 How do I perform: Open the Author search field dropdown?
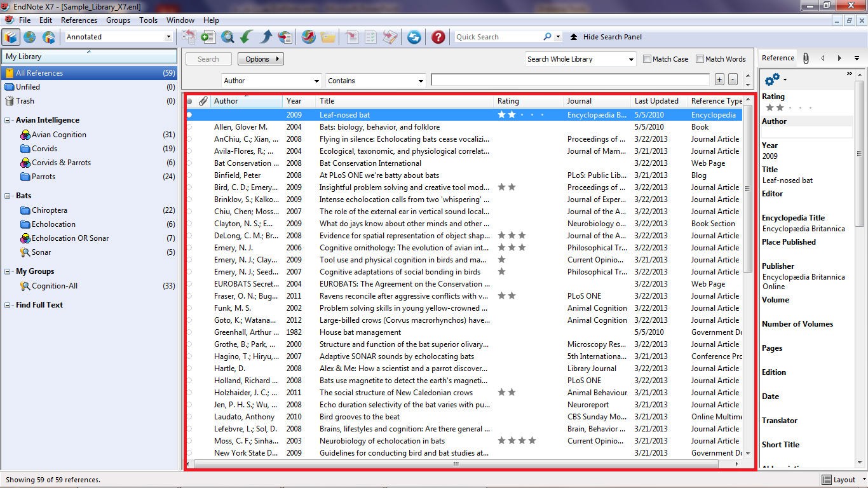316,81
